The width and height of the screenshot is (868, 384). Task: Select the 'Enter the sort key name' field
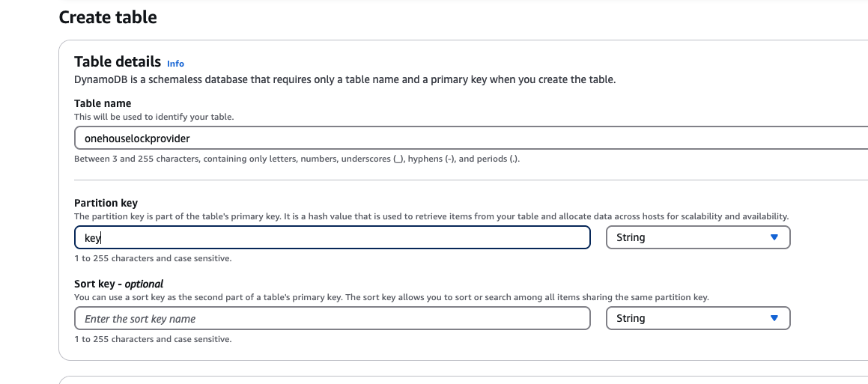[x=332, y=318]
